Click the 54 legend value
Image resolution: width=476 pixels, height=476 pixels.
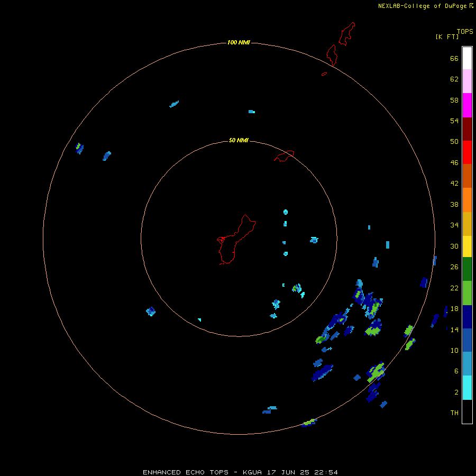coord(454,121)
